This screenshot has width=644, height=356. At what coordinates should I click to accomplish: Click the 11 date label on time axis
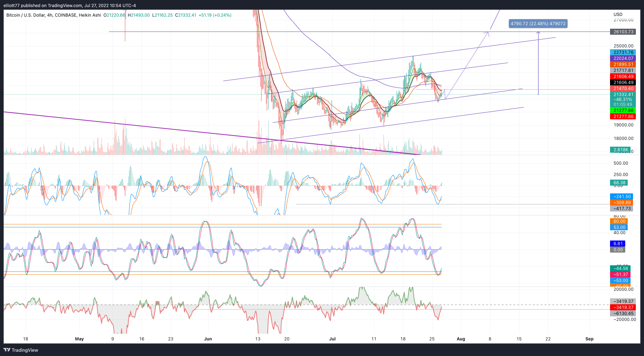[x=374, y=339]
